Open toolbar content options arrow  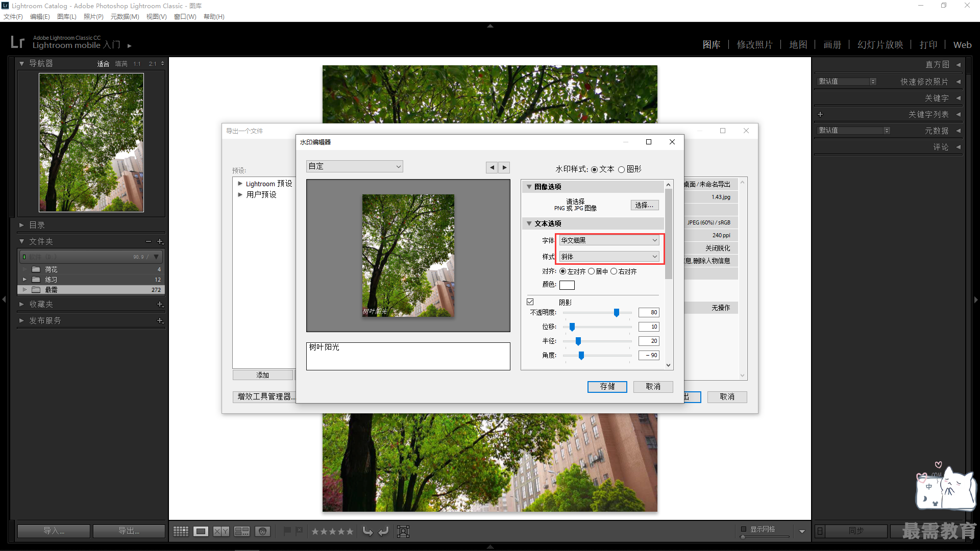802,532
